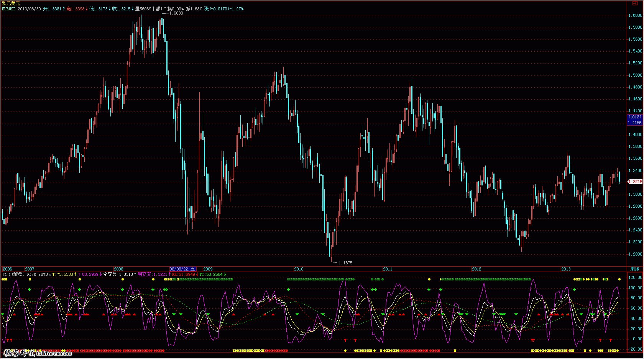This screenshot has width=644, height=359.
Task: Click the 1.6038 peak price label
Action: pos(176,13)
